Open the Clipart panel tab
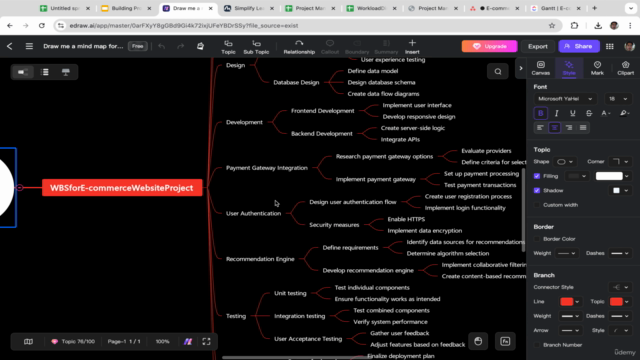This screenshot has width=640, height=360. (625, 68)
